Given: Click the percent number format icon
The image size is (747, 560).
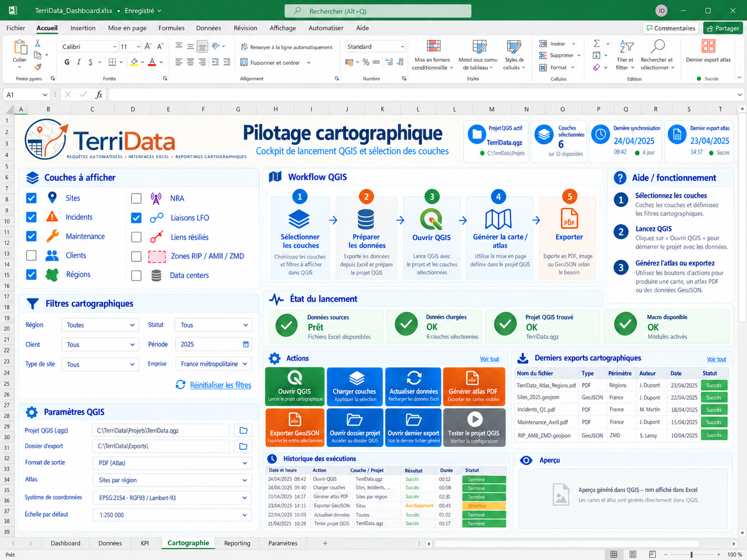Looking at the screenshot, I should coord(365,62).
